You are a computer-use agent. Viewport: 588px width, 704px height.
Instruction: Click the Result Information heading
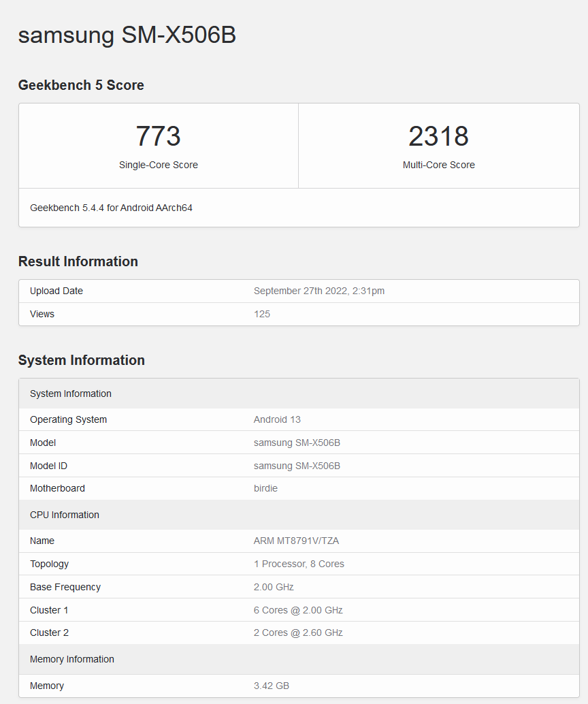pyautogui.click(x=78, y=261)
